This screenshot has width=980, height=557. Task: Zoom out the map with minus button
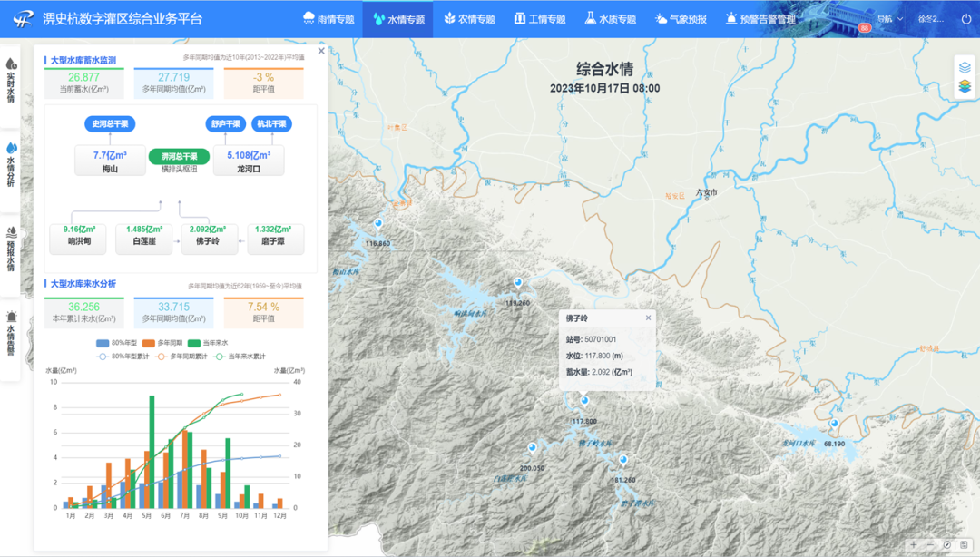pyautogui.click(x=931, y=545)
